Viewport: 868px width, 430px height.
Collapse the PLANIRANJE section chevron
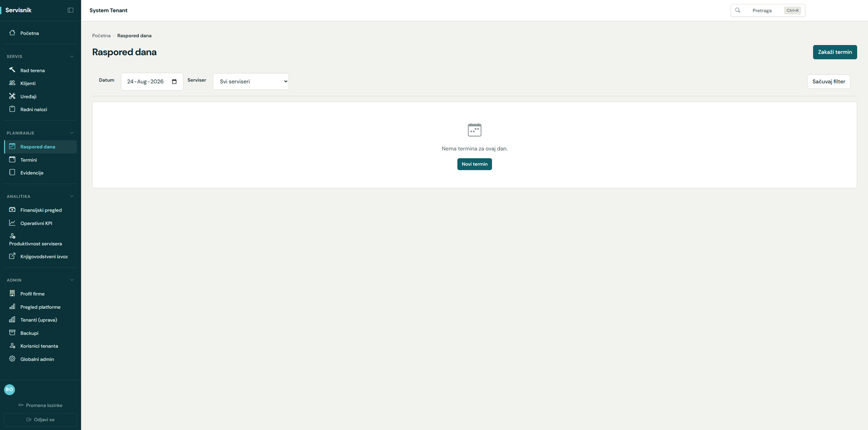pos(72,133)
